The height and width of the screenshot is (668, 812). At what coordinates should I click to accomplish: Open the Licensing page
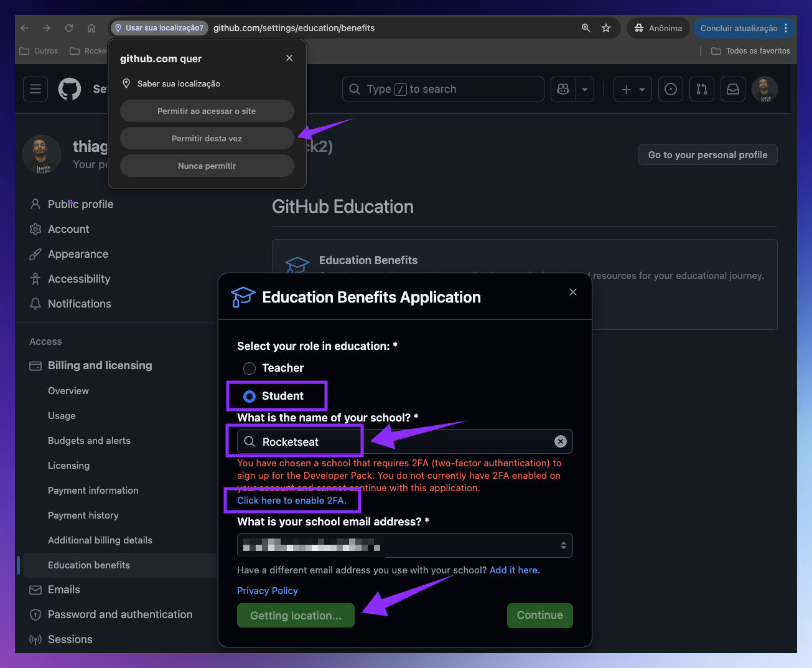point(68,466)
